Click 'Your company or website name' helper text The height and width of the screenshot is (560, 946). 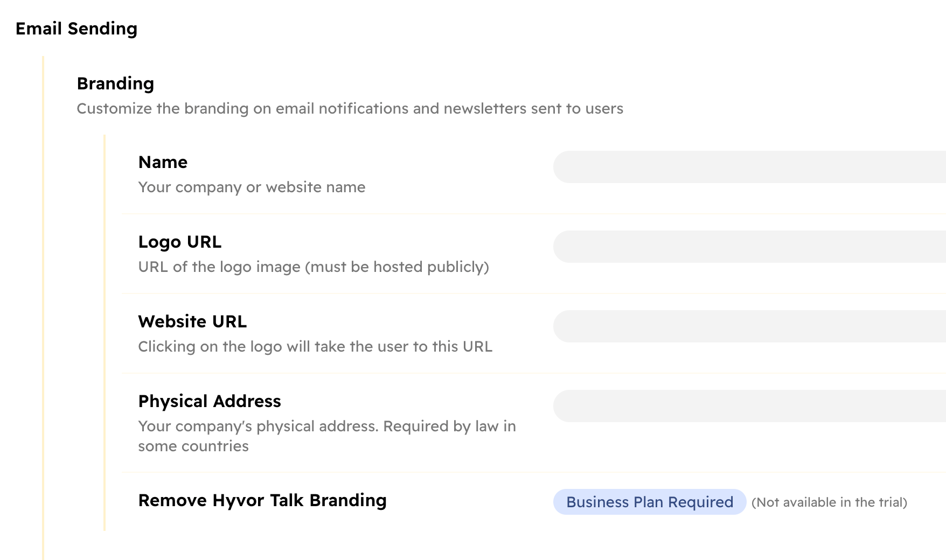coord(252,187)
